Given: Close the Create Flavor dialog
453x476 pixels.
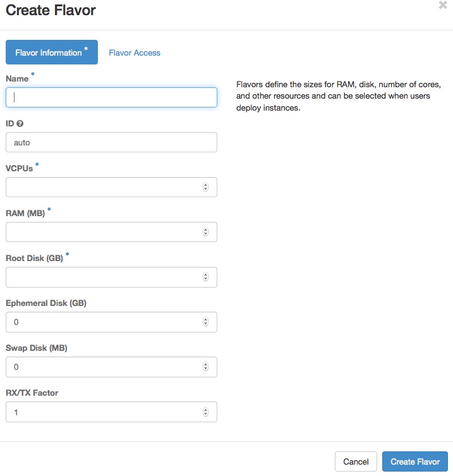Looking at the screenshot, I should pyautogui.click(x=443, y=5).
